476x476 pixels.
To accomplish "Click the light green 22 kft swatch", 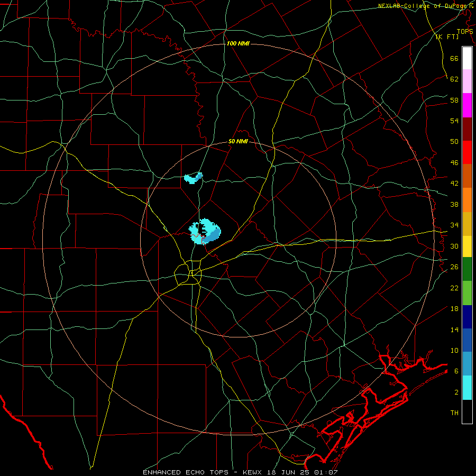I will click(x=467, y=293).
